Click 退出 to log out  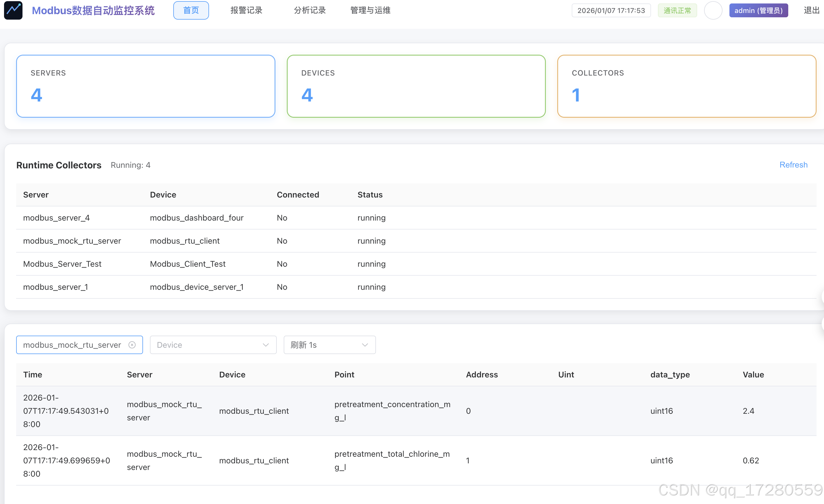point(811,10)
